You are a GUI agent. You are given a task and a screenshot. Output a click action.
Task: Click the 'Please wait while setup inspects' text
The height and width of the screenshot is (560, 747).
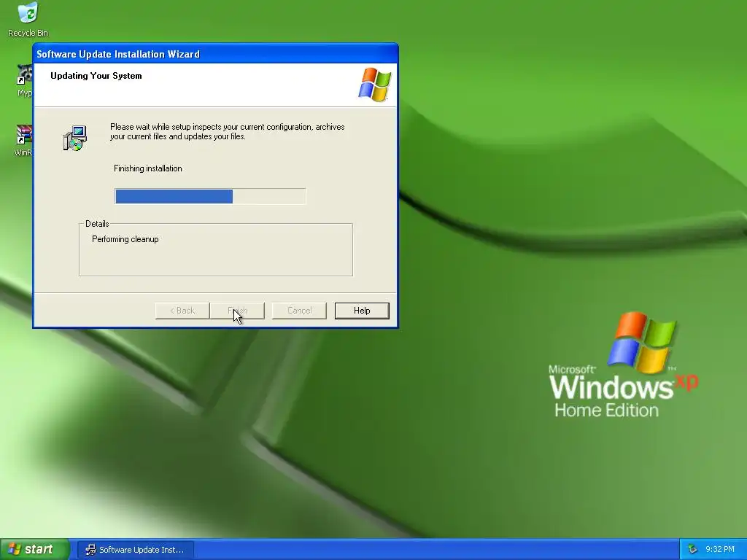(228, 131)
